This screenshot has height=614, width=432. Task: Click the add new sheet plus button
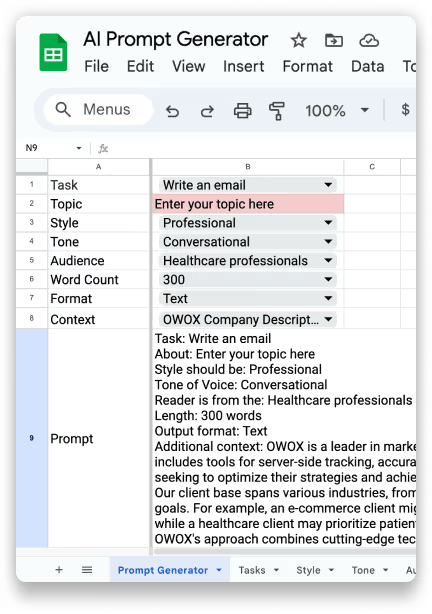(x=59, y=570)
